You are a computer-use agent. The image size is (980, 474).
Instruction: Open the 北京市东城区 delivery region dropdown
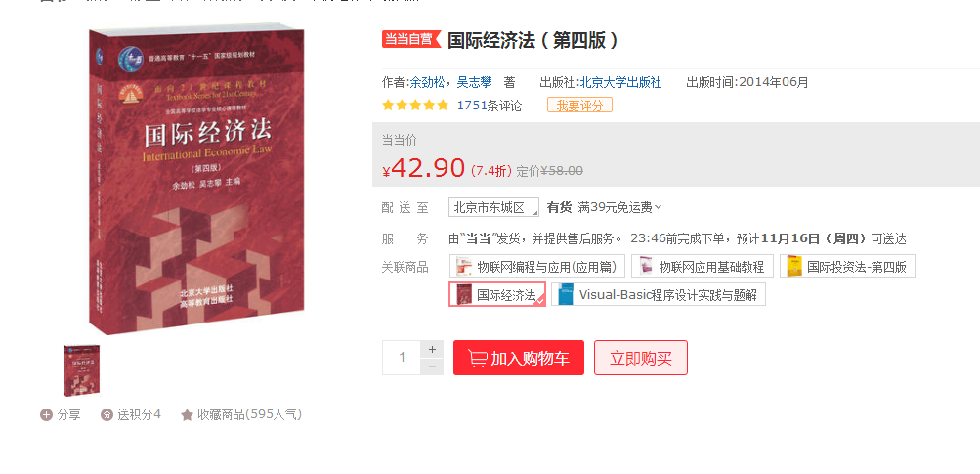[x=493, y=207]
